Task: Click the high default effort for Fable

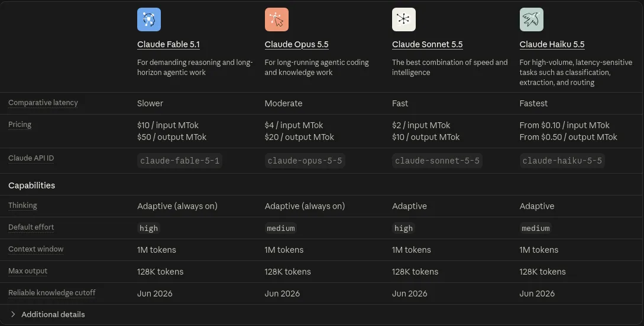Action: 148,228
